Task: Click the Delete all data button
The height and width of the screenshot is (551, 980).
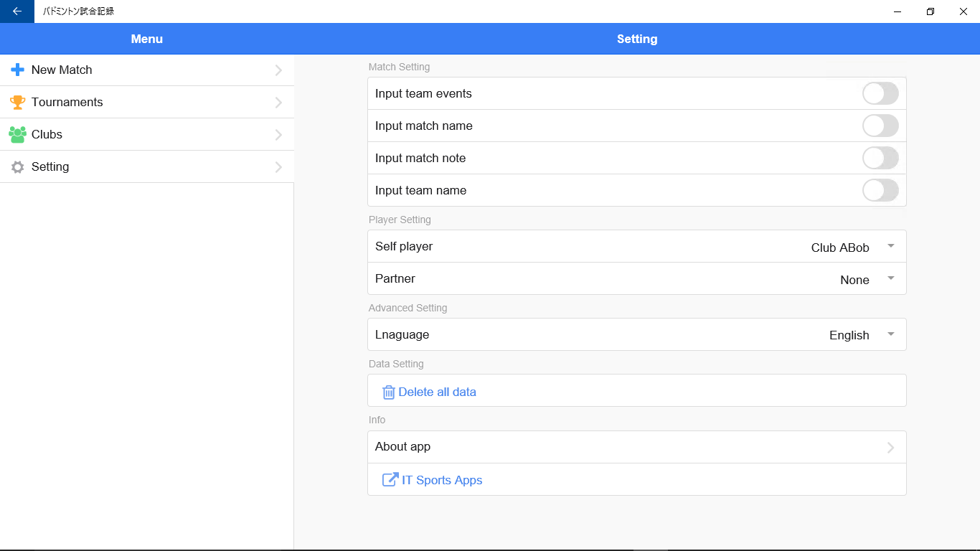Action: 437,392
